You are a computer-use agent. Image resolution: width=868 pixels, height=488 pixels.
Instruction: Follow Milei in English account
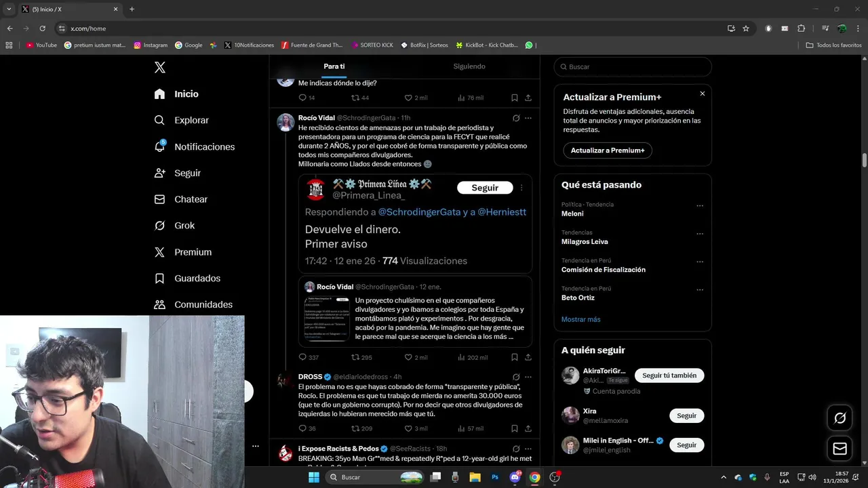tap(686, 445)
